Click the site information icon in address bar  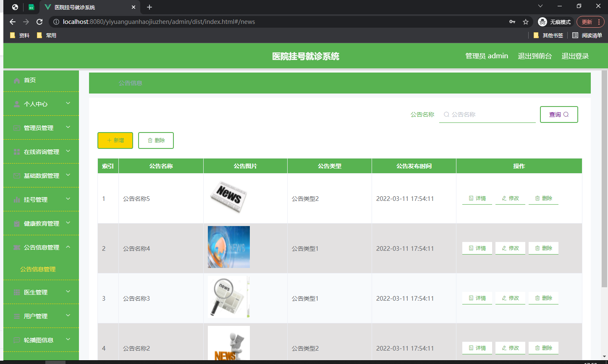click(56, 22)
